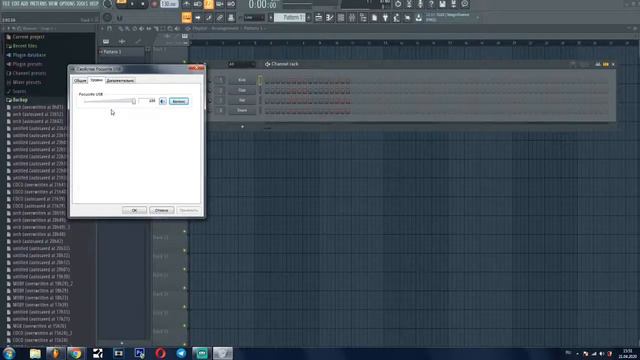
Task: Open the Line snap dropdown
Action: pos(254,18)
